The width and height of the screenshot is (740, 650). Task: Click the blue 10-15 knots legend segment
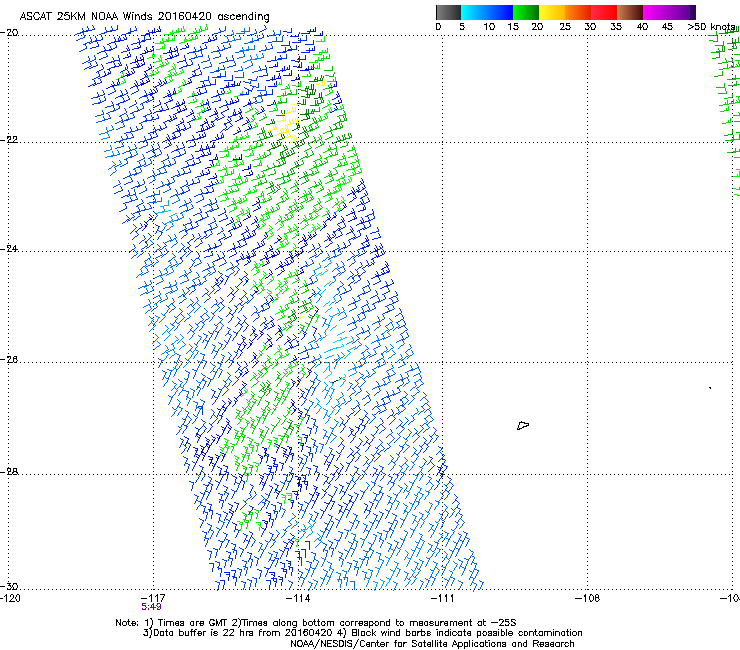point(500,12)
